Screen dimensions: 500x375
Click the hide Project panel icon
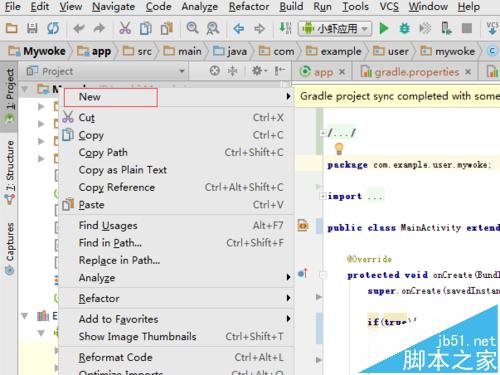click(280, 71)
